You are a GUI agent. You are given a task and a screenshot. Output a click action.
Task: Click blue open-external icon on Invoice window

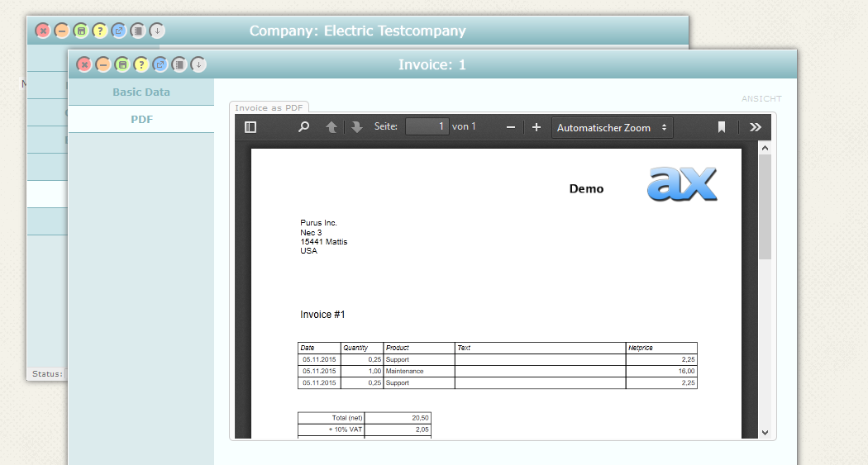pos(160,64)
